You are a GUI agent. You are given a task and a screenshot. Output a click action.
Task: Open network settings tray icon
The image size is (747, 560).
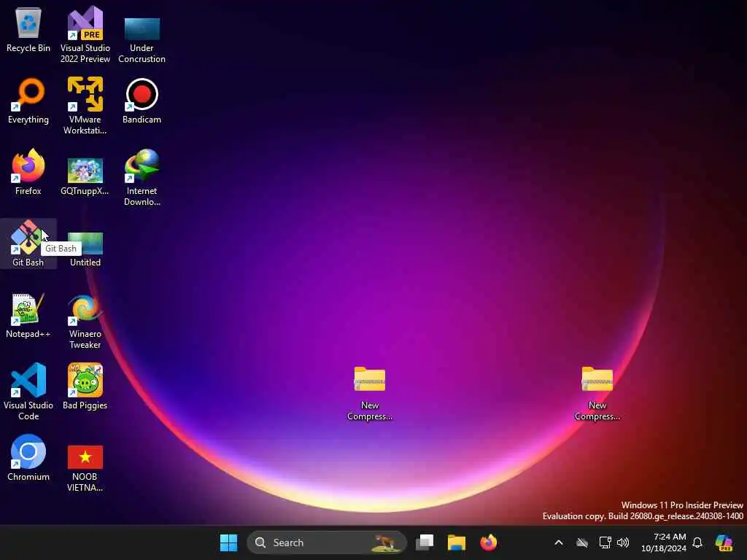pyautogui.click(x=605, y=542)
